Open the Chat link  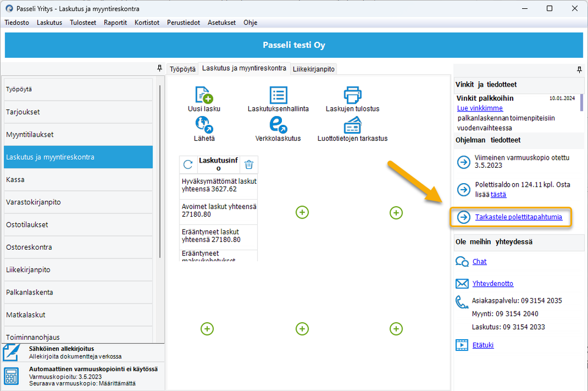coord(480,261)
